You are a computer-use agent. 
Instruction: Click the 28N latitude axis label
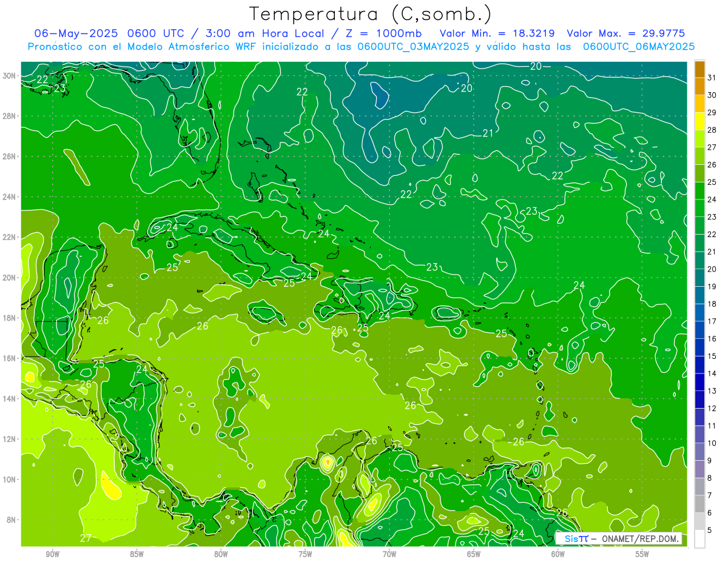[x=9, y=116]
